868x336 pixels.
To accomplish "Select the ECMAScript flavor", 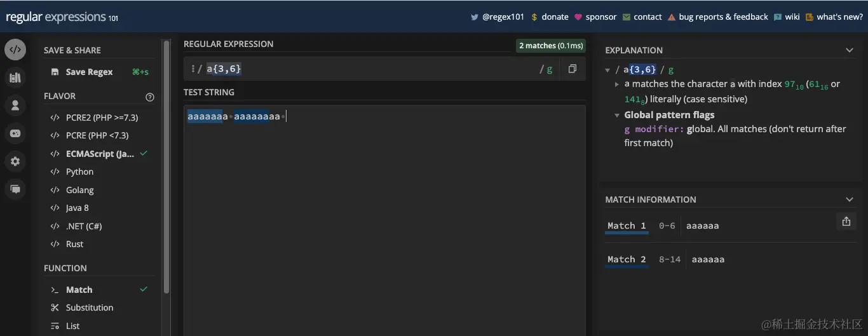I will [99, 154].
